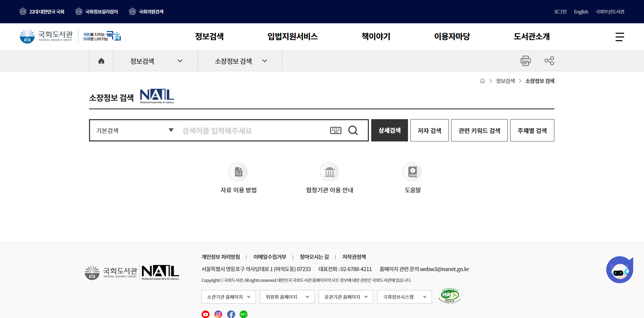The height and width of the screenshot is (318, 644).
Task: Click the home icon in the breadcrumb
Action: tap(101, 61)
